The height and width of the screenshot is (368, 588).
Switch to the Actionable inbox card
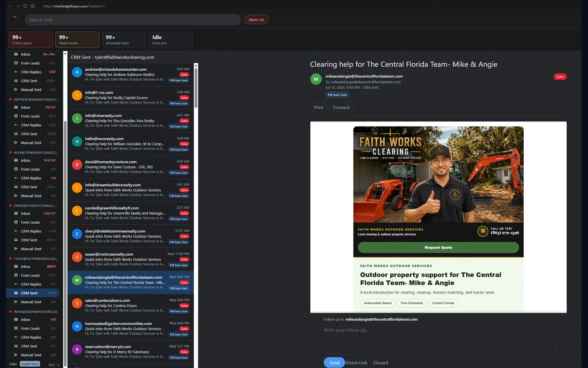[x=124, y=40]
